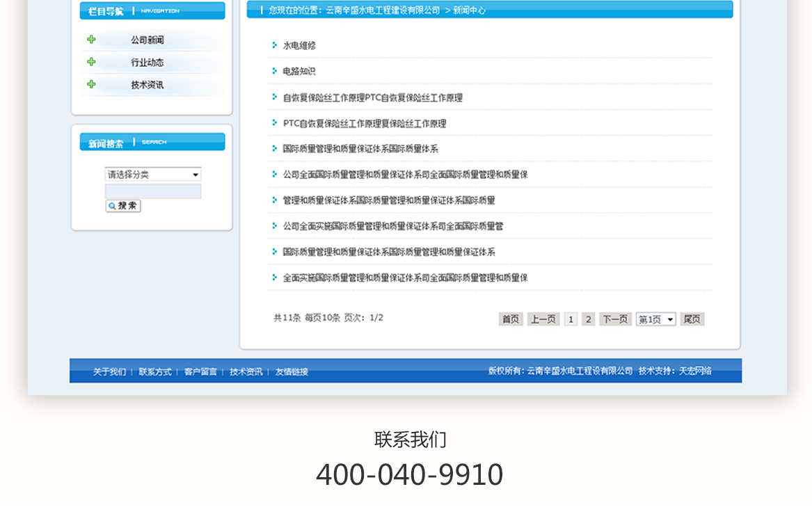Click the 下一页 next page button

[615, 319]
